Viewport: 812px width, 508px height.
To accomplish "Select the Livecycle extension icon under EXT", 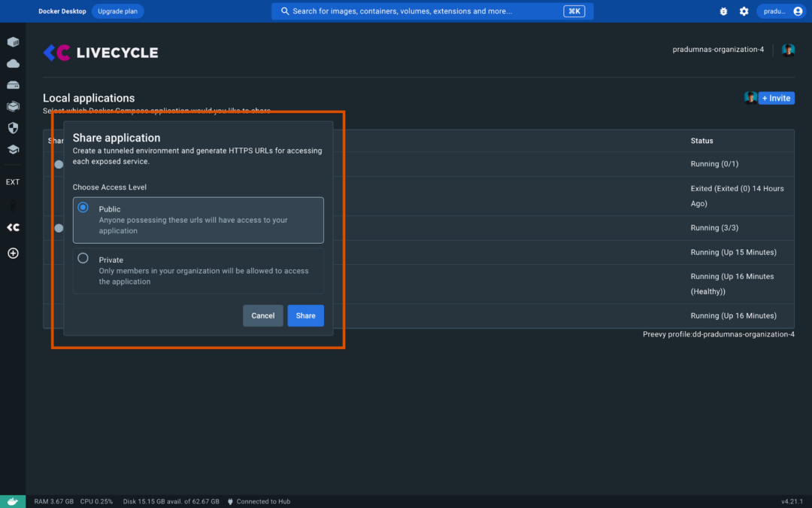I will [x=13, y=227].
